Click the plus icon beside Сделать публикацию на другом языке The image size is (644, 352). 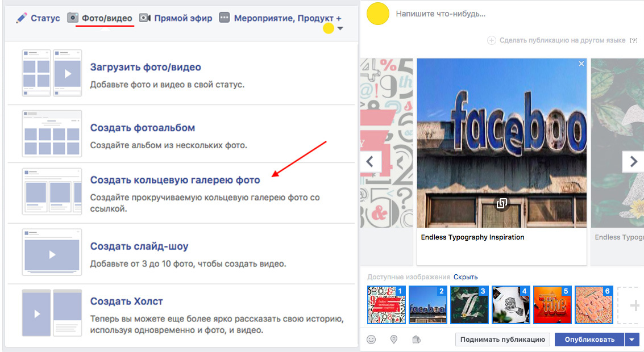click(x=491, y=40)
